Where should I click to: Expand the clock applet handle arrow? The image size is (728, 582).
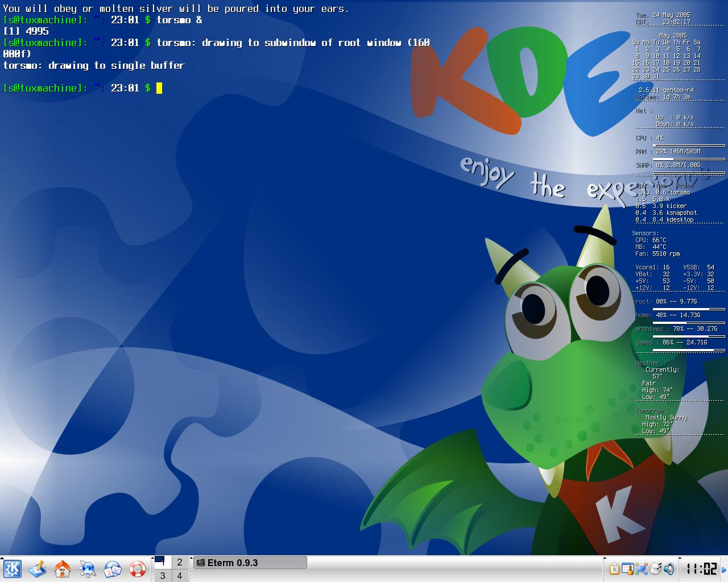681,559
